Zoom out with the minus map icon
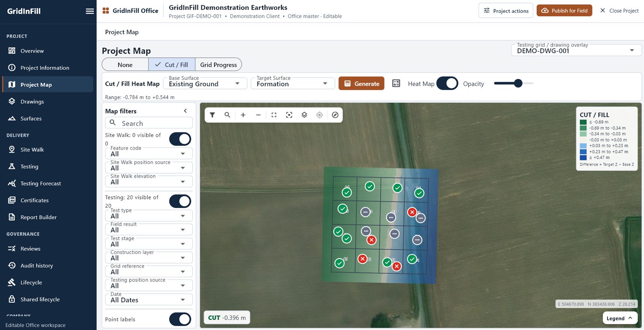Screen dimensions: 644x330 click(x=258, y=115)
